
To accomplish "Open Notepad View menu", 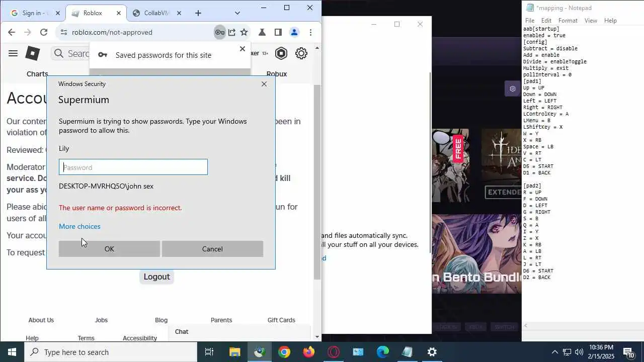I will click(591, 21).
